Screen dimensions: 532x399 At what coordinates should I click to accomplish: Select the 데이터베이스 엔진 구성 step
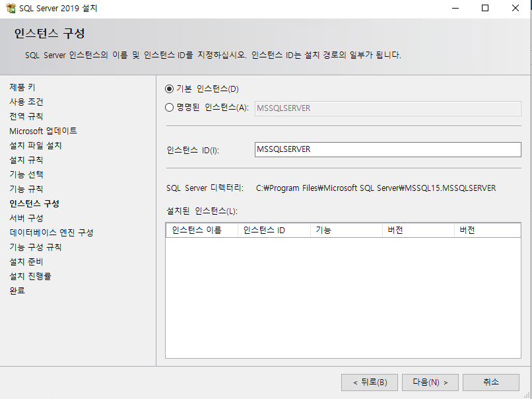[x=51, y=233]
